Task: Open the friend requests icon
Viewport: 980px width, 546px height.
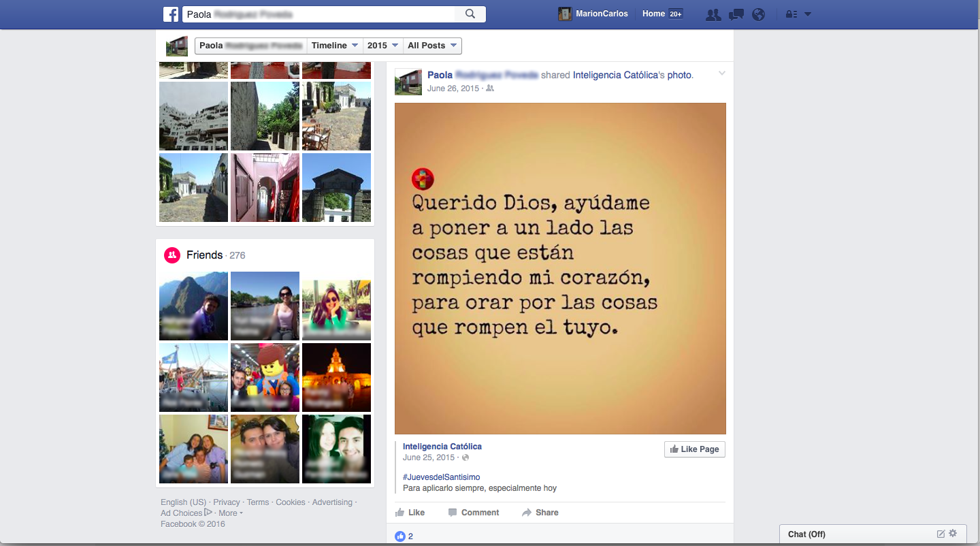Action: (713, 14)
